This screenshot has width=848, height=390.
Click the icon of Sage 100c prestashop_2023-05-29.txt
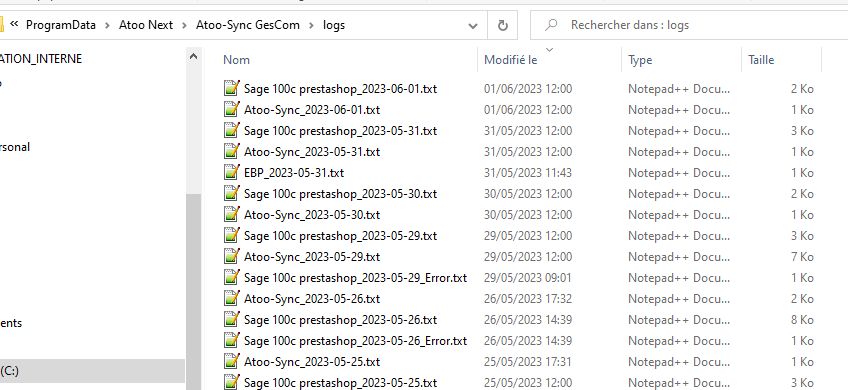pyautogui.click(x=231, y=235)
